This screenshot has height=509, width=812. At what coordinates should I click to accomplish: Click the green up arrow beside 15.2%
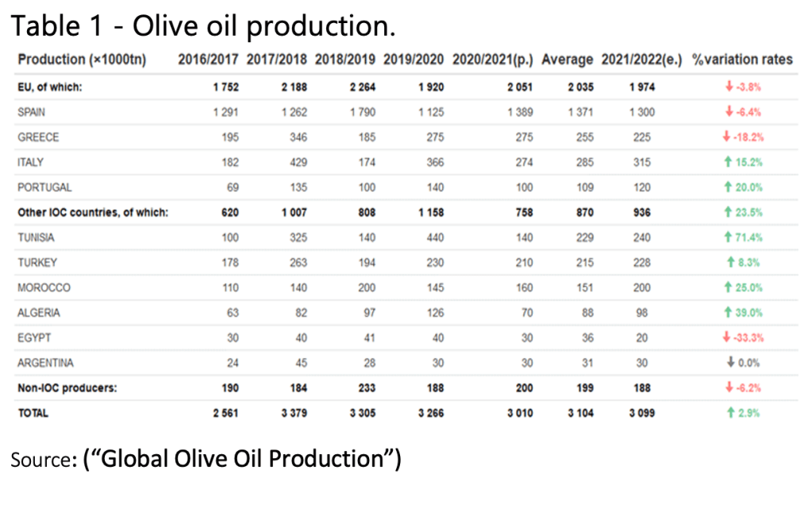click(726, 163)
